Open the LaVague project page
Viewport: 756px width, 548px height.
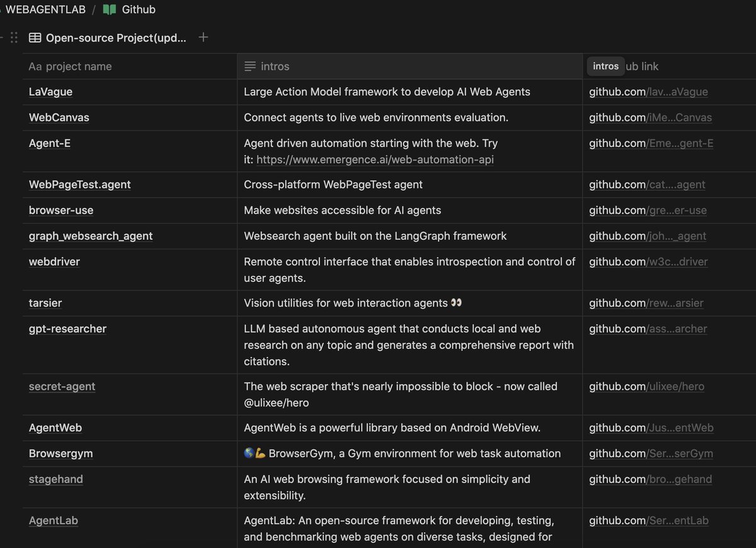tap(50, 92)
